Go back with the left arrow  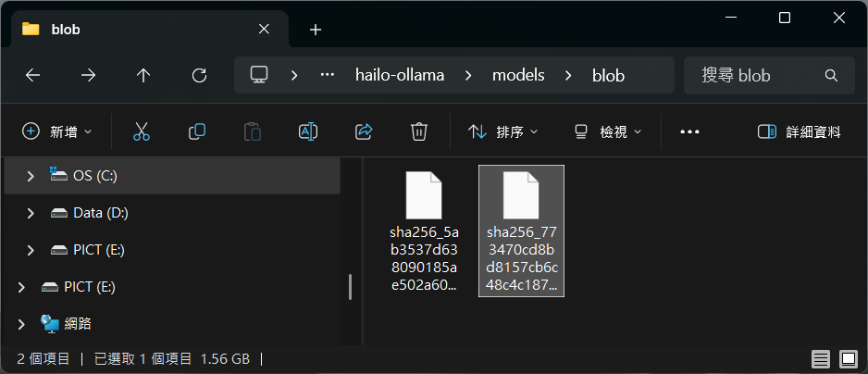(32, 75)
